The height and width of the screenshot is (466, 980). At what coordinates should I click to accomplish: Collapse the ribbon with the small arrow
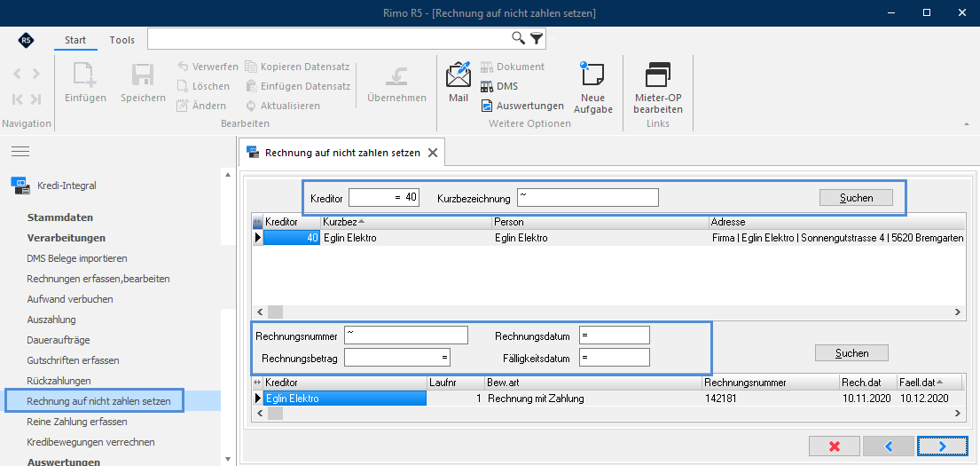(x=968, y=124)
